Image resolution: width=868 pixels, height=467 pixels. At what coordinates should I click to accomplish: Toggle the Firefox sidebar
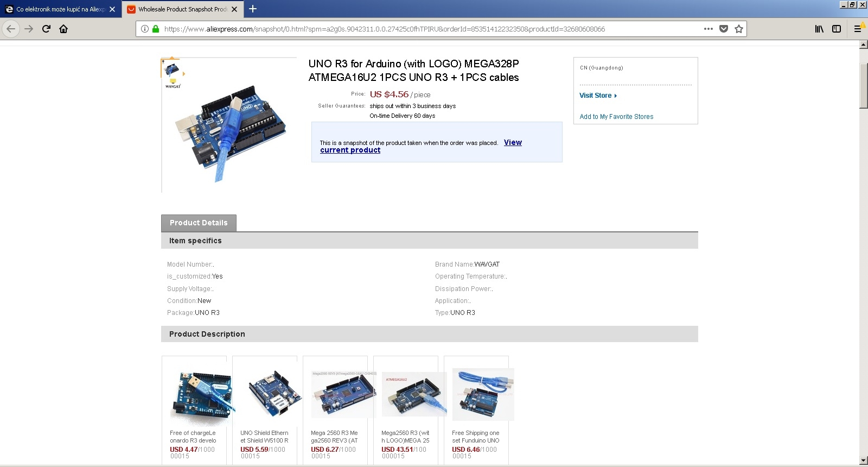[837, 29]
